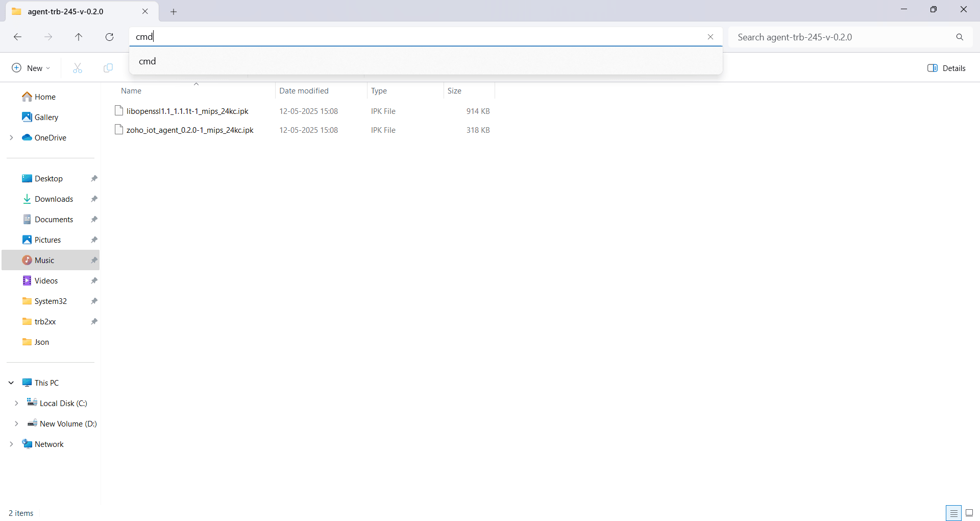
Task: Click the pin icon beside trb2xx
Action: coord(94,321)
